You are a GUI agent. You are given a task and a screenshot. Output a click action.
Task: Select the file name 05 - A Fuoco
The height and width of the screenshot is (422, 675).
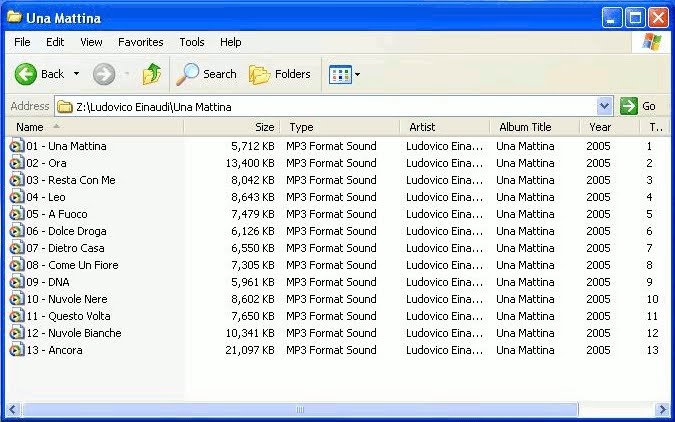pos(57,214)
